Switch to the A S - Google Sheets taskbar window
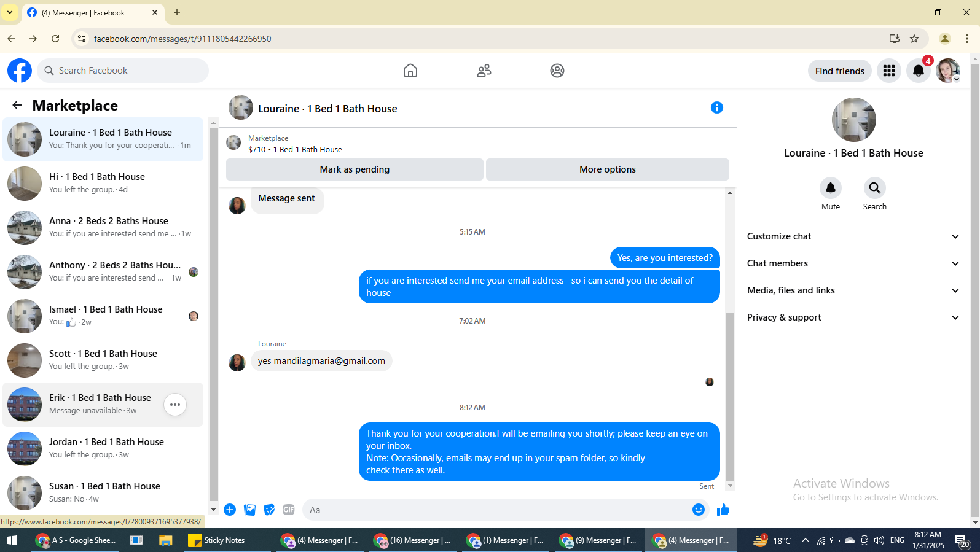Image resolution: width=980 pixels, height=552 pixels. [x=76, y=540]
